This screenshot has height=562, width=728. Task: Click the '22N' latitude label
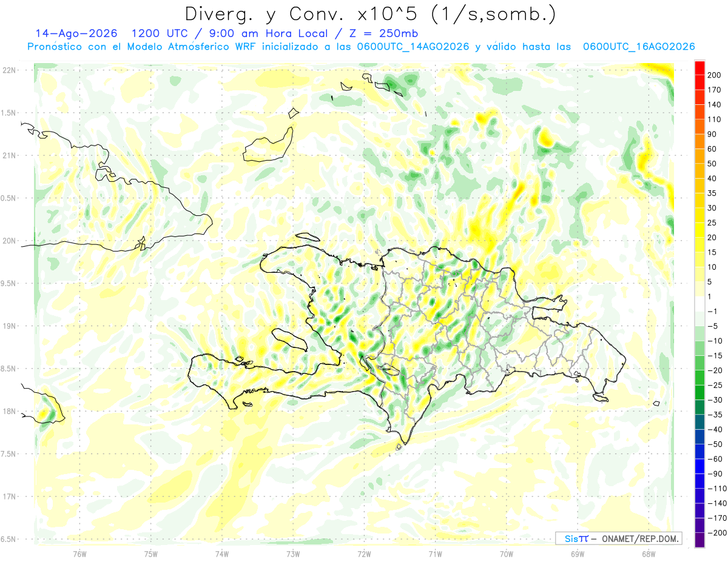[x=8, y=70]
